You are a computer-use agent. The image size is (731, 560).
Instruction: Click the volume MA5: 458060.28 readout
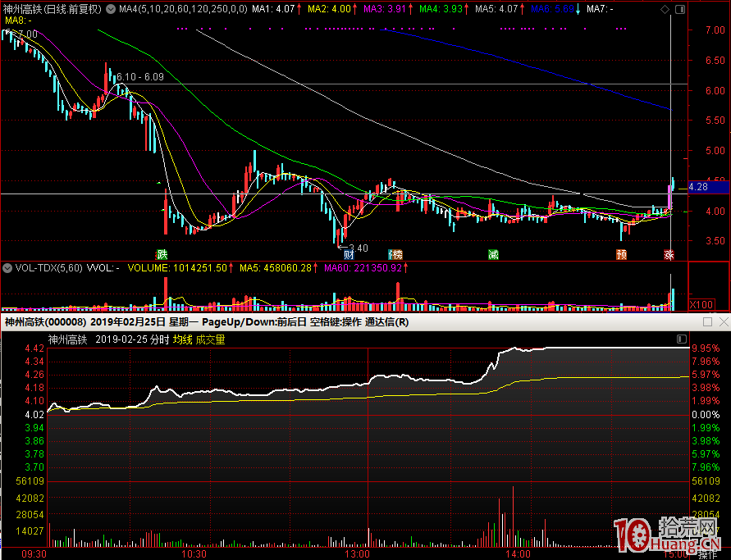pos(275,268)
